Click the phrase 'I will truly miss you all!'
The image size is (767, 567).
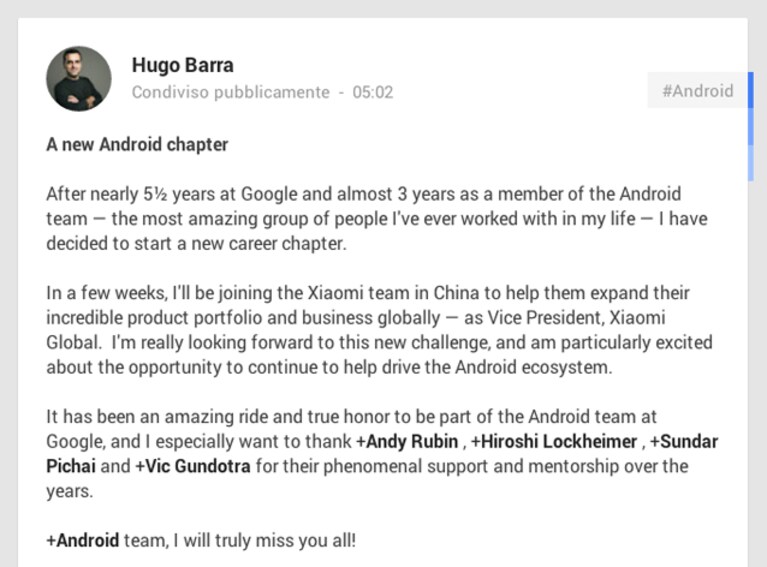pyautogui.click(x=265, y=541)
